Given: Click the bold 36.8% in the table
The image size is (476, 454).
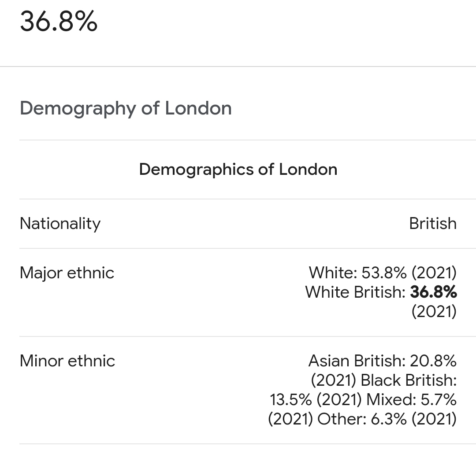Looking at the screenshot, I should pyautogui.click(x=433, y=292).
